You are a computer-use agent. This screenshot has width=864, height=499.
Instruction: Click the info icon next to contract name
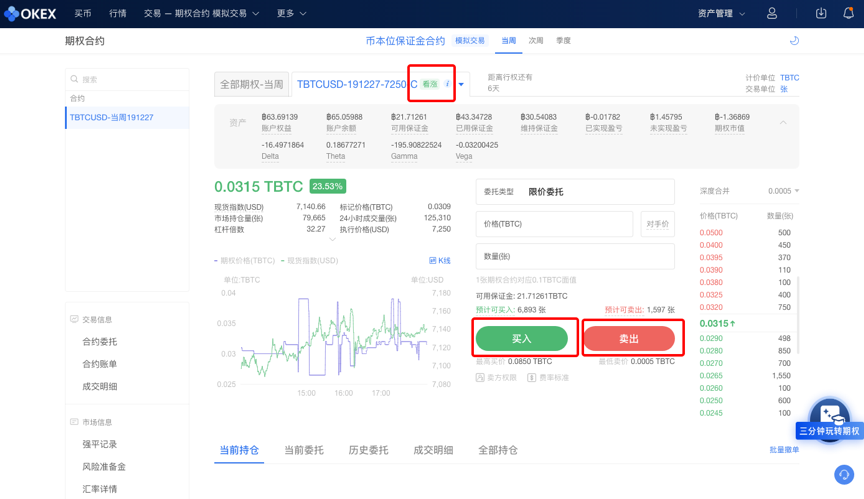point(447,84)
